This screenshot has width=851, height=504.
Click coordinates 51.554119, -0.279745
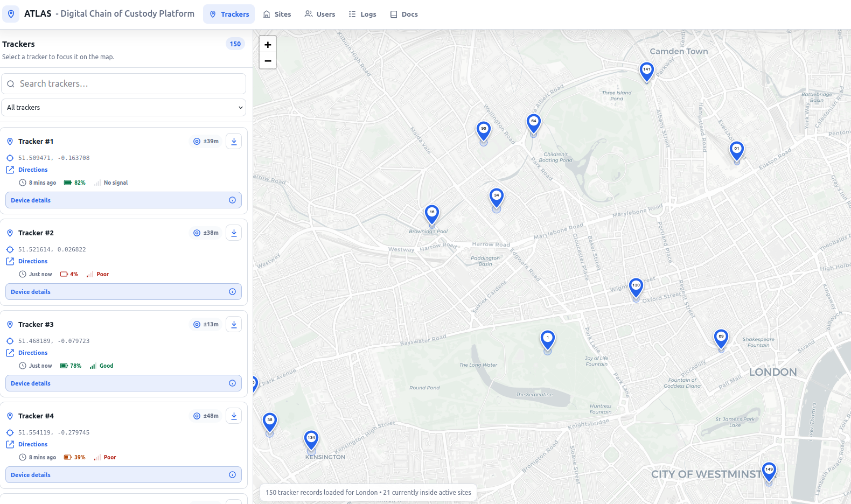[x=54, y=432]
